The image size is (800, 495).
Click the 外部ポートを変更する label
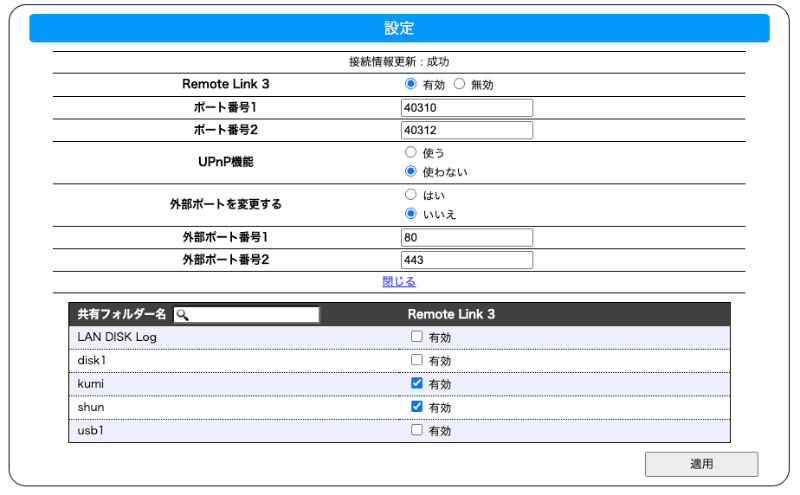(226, 204)
